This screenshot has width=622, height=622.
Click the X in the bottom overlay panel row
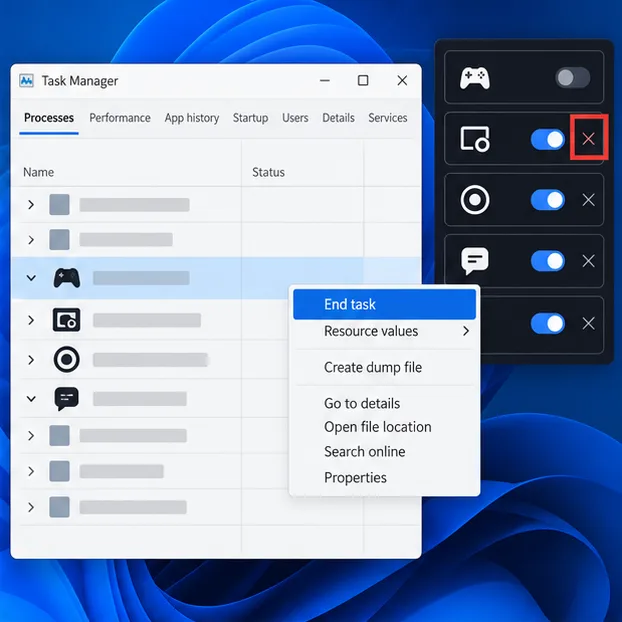(x=588, y=323)
